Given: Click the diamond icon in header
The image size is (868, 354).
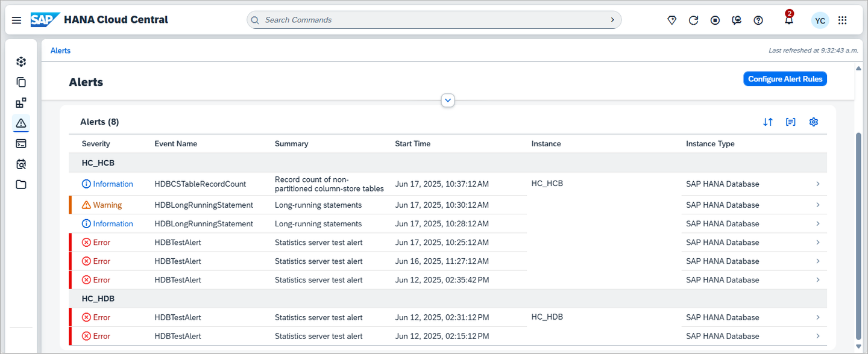Looking at the screenshot, I should click(x=672, y=20).
